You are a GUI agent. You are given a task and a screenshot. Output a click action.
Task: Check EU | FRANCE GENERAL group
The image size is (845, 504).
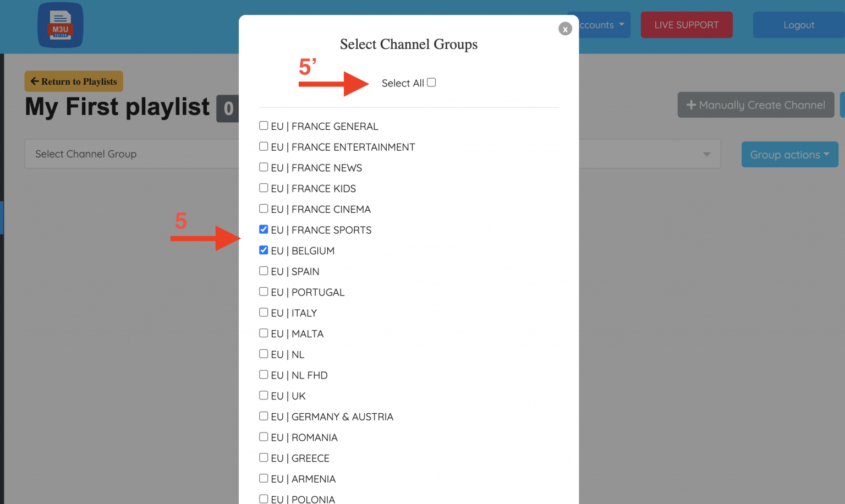tap(264, 126)
